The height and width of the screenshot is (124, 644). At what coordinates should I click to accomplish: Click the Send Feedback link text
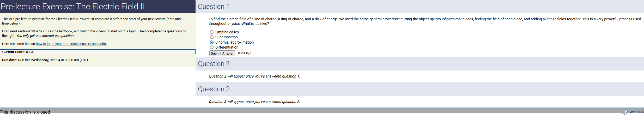636,112
